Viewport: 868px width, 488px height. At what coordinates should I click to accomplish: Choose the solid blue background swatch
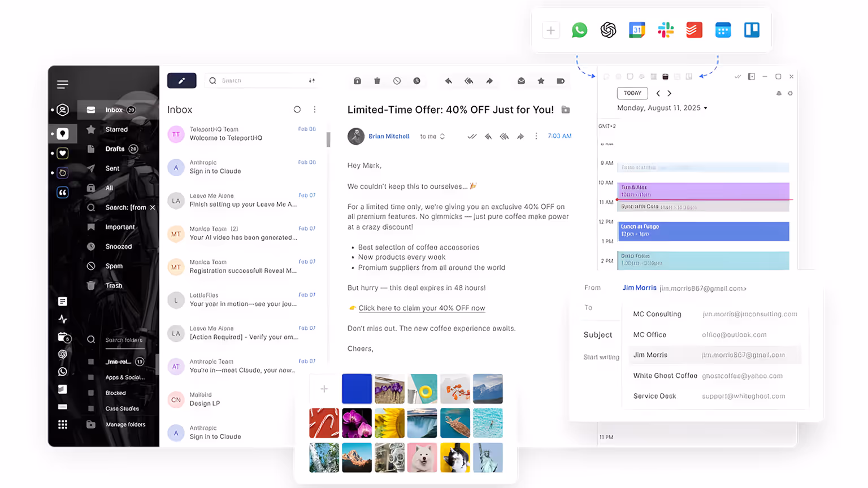click(x=357, y=389)
